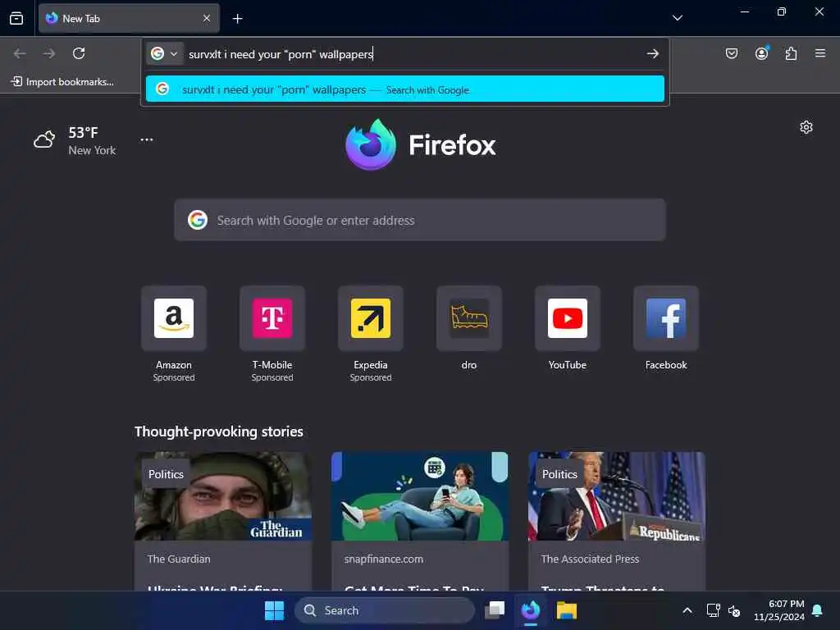Click The Guardian source label
This screenshot has width=840, height=630.
(x=179, y=559)
